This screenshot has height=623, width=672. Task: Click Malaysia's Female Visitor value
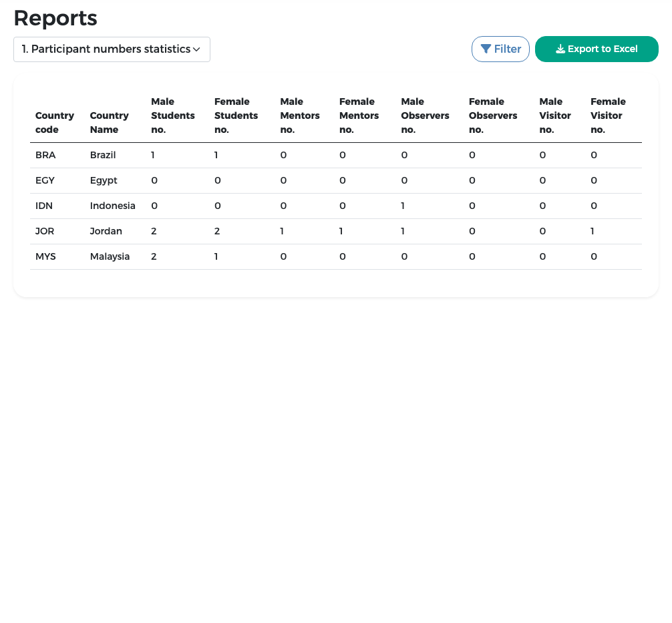tap(594, 256)
